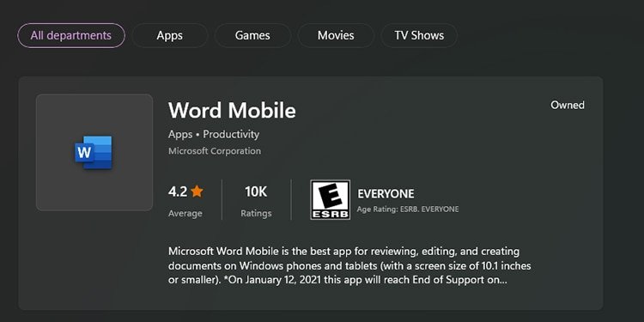Switch to the TV Shows filter
This screenshot has height=322, width=644.
419,36
